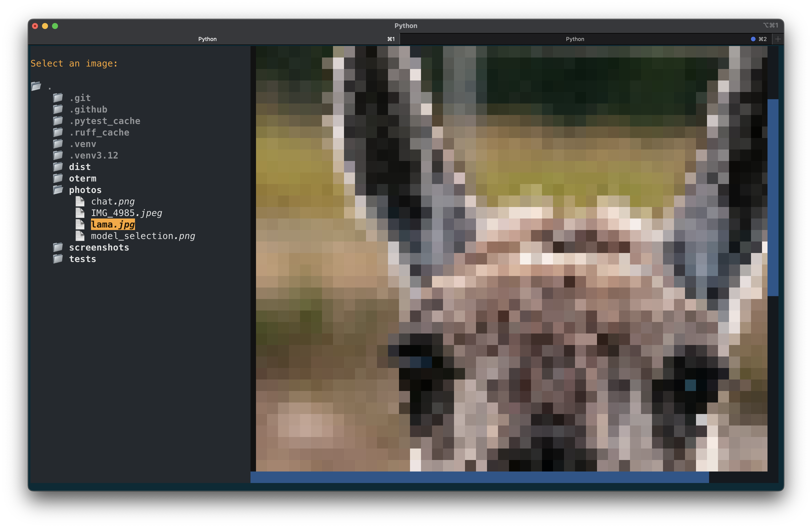Viewport: 812px width, 528px height.
Task: Click the folder icon beside .github
Action: tap(58, 109)
